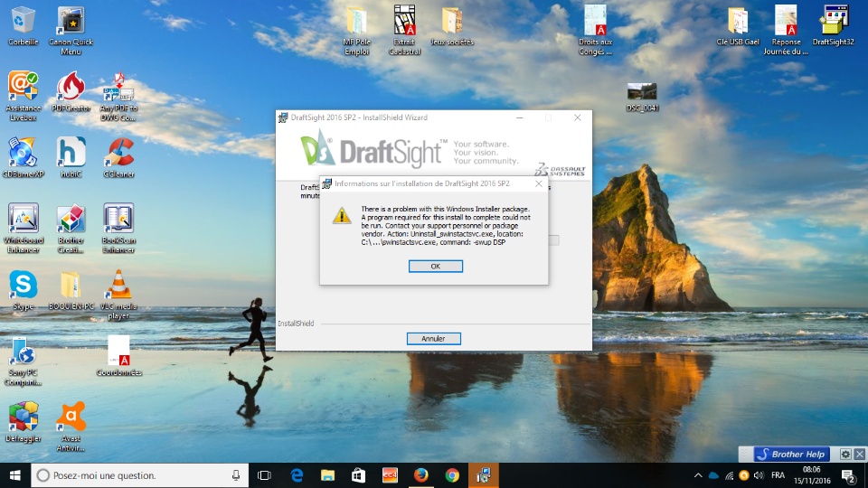Select the MF Pole Emploi folder
The height and width of the screenshot is (488, 868).
[x=356, y=31]
